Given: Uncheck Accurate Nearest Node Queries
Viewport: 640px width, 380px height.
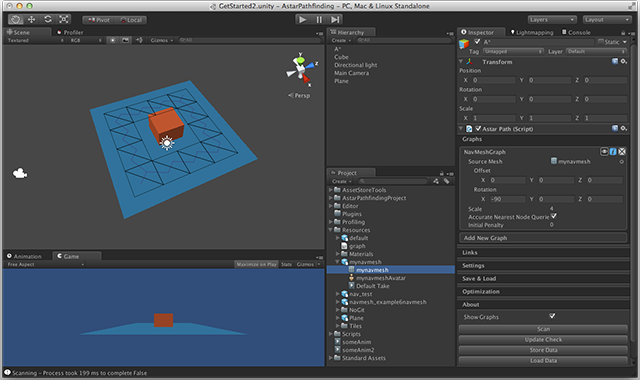Looking at the screenshot, I should point(553,216).
